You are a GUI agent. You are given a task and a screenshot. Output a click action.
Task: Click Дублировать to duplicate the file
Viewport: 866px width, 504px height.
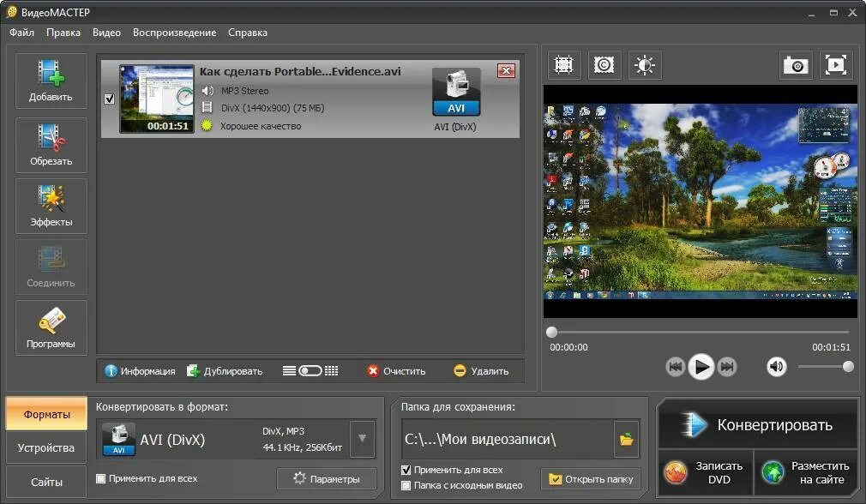pyautogui.click(x=225, y=371)
